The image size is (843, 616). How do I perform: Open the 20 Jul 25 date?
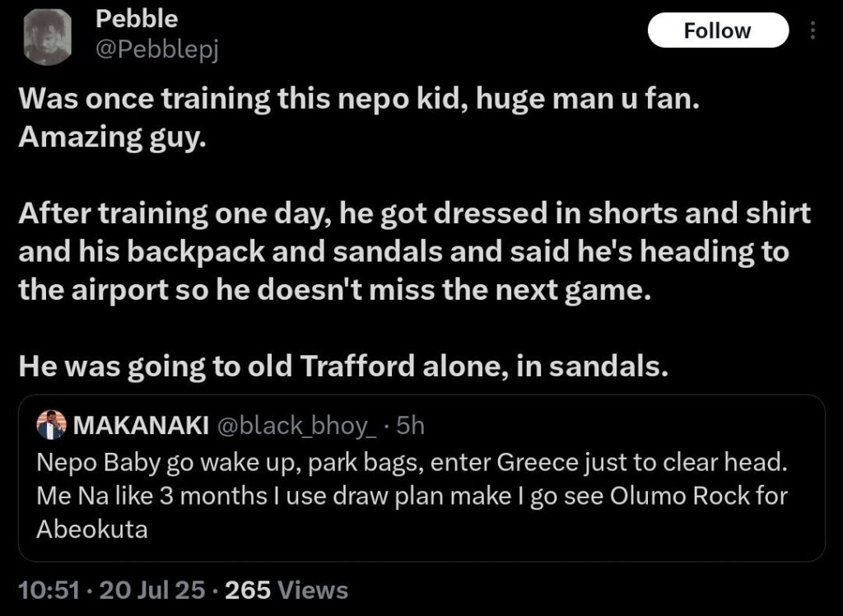[152, 590]
